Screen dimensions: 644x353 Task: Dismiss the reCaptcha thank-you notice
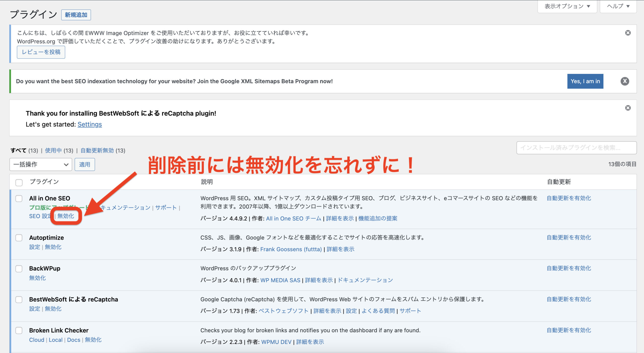click(x=628, y=108)
